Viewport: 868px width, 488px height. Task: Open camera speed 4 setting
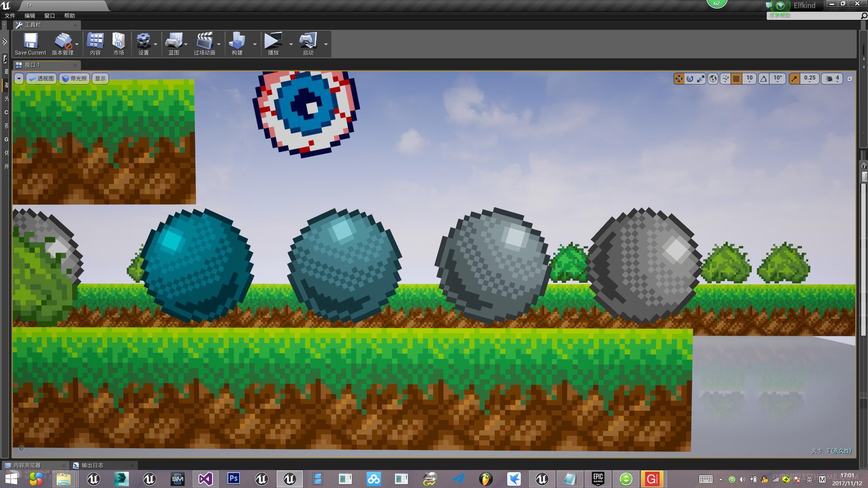[832, 79]
